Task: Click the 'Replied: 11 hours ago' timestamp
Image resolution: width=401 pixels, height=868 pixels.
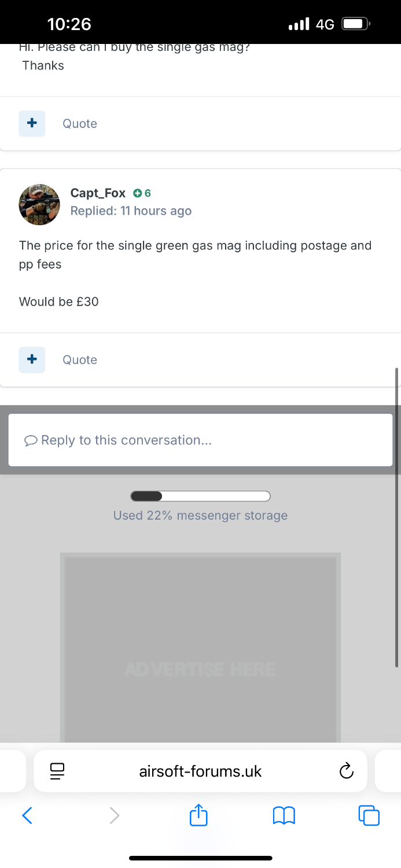Action: coord(131,211)
